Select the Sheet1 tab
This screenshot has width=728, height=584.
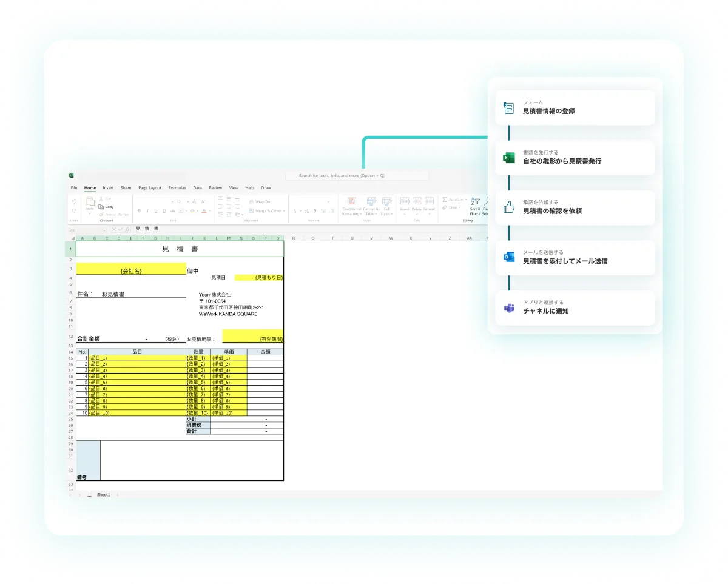click(x=104, y=495)
